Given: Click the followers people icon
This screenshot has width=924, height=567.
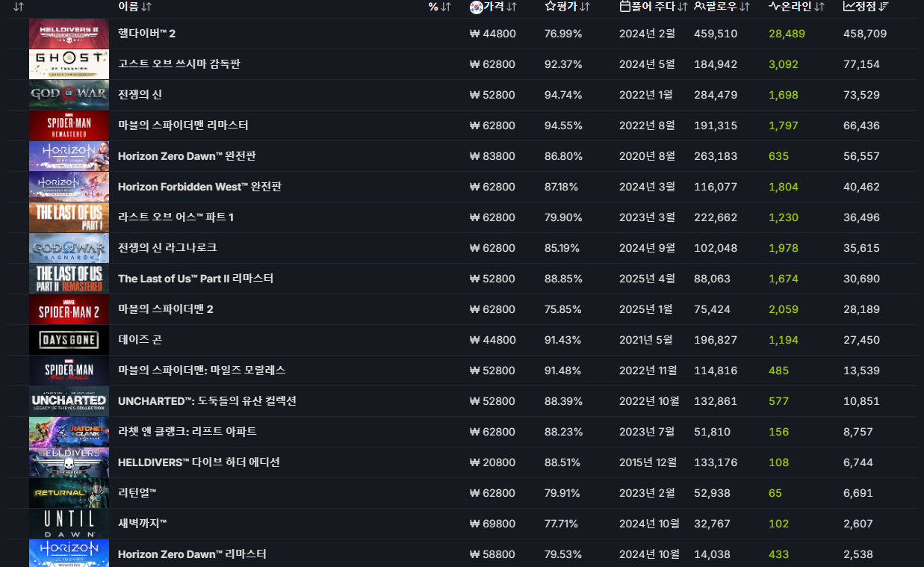Looking at the screenshot, I should [x=699, y=7].
